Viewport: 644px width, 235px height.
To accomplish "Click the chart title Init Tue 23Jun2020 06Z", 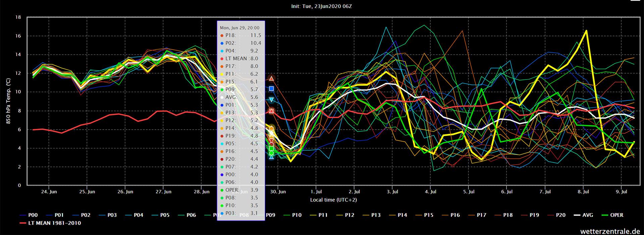I will click(321, 6).
